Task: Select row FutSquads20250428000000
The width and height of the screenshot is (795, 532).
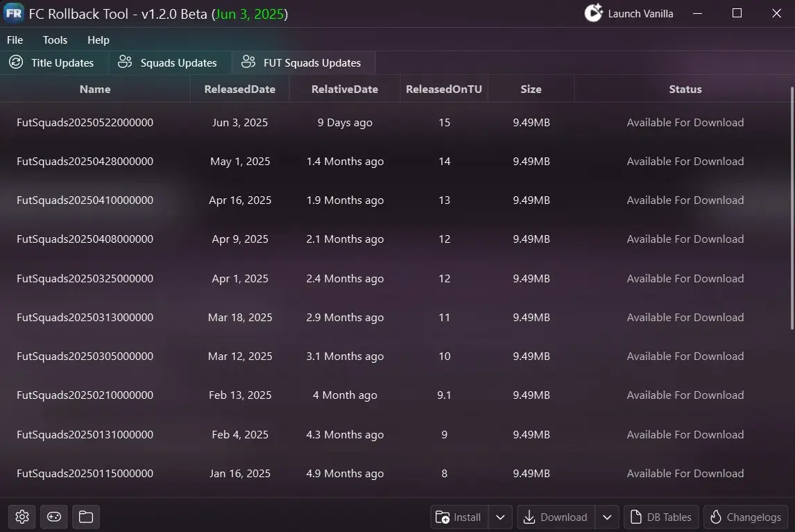Action: click(395, 162)
